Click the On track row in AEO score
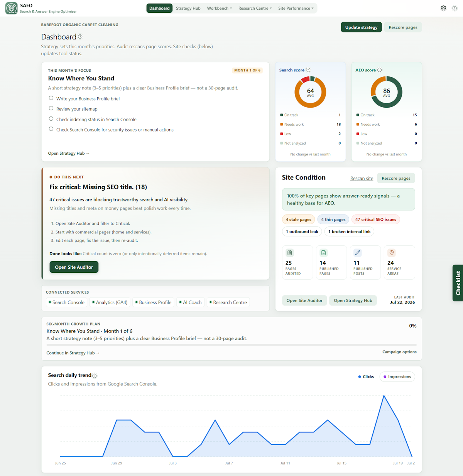This screenshot has height=476, width=463. (x=386, y=115)
